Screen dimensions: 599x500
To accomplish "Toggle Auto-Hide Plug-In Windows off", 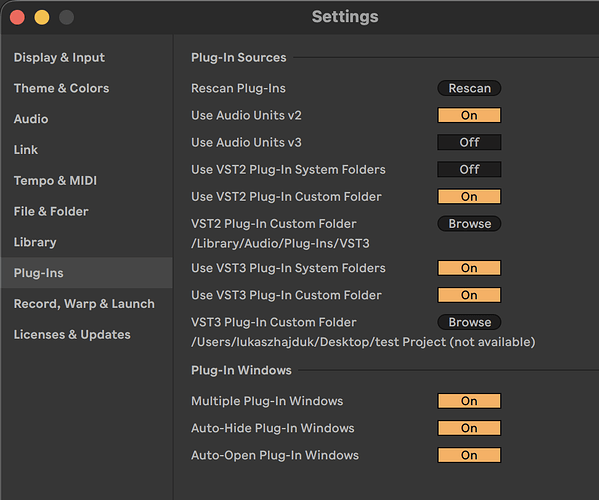I will [469, 428].
